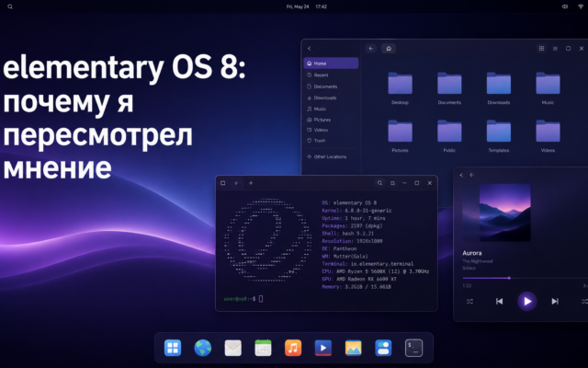This screenshot has height=368, width=588.
Task: Collapse the Files sidebar with the chevron
Action: [x=310, y=49]
